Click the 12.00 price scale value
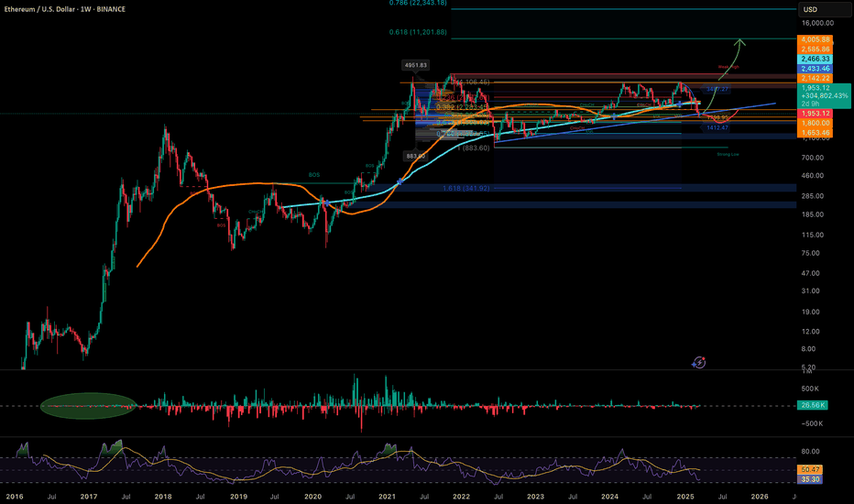 pos(810,332)
